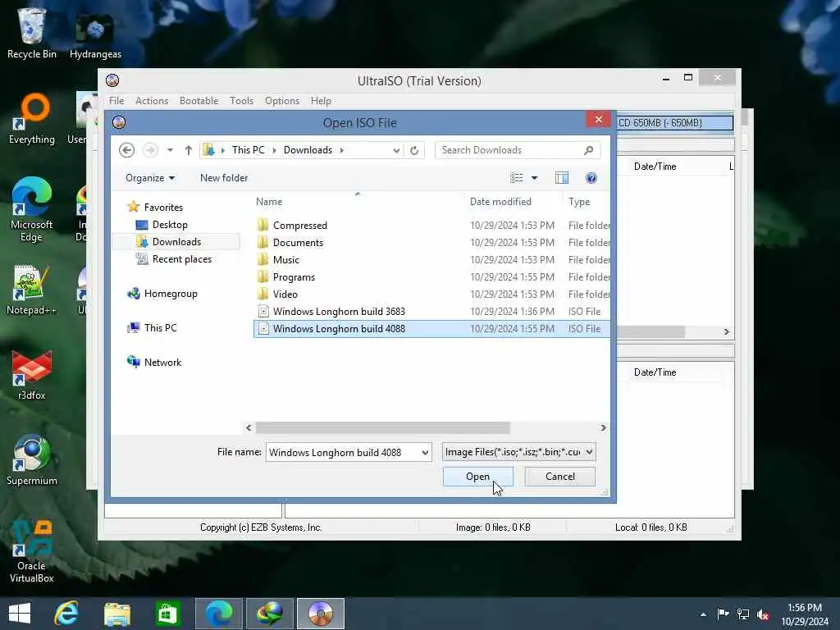Click the Windows Start button

(20, 614)
